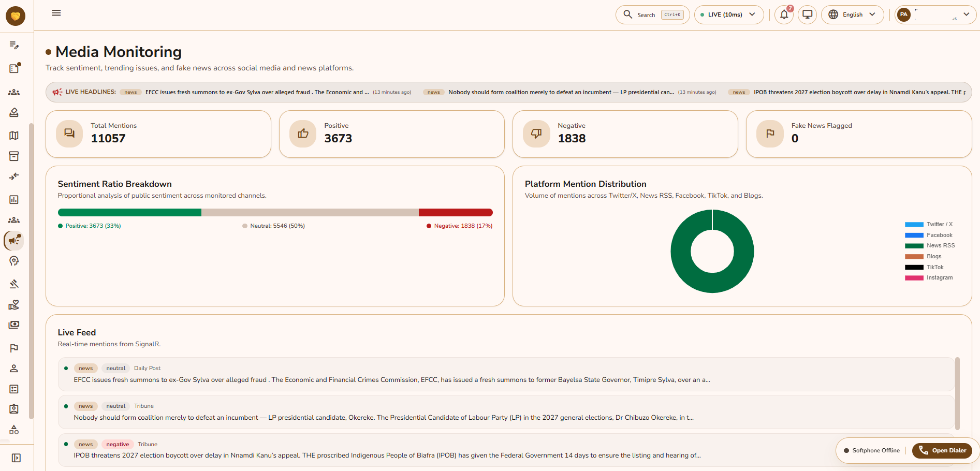Open the IPOB boycott item in Live Headlines ticker
Image resolution: width=980 pixels, height=471 pixels.
click(x=846, y=92)
